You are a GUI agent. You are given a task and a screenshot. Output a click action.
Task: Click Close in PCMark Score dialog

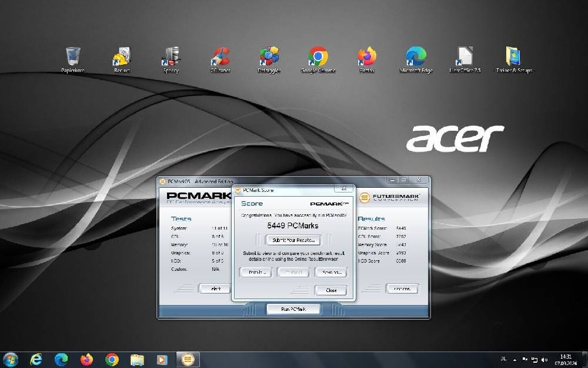click(330, 290)
